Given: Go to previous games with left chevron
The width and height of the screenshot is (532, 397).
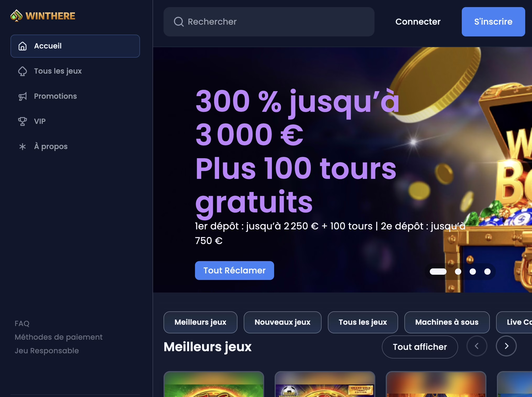Looking at the screenshot, I should 477,346.
